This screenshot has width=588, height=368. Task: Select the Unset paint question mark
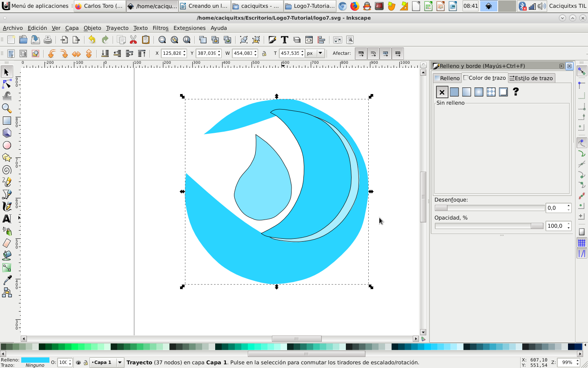pyautogui.click(x=515, y=92)
